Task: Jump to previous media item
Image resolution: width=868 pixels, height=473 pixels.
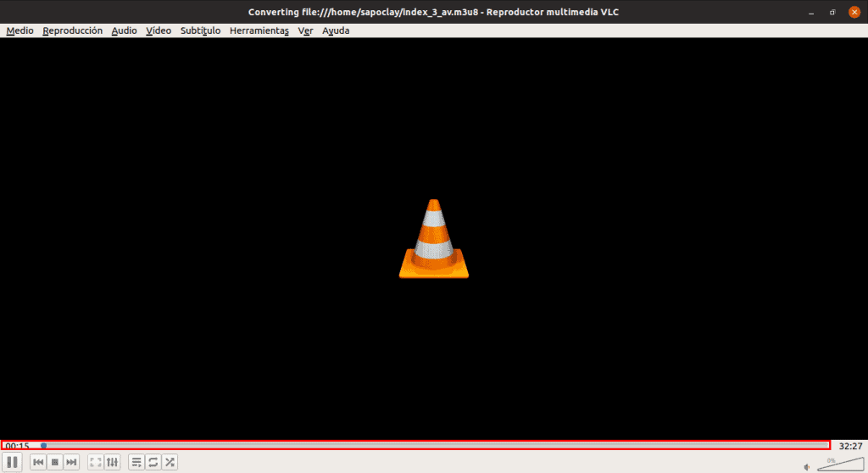Action: (x=38, y=462)
